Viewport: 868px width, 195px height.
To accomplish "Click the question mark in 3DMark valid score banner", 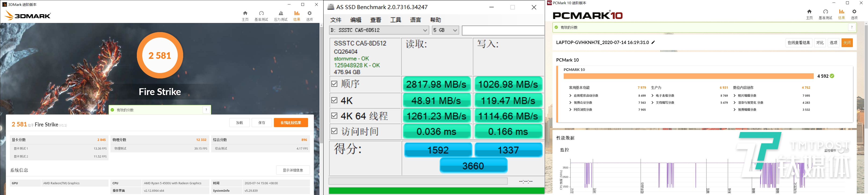I will tap(206, 110).
